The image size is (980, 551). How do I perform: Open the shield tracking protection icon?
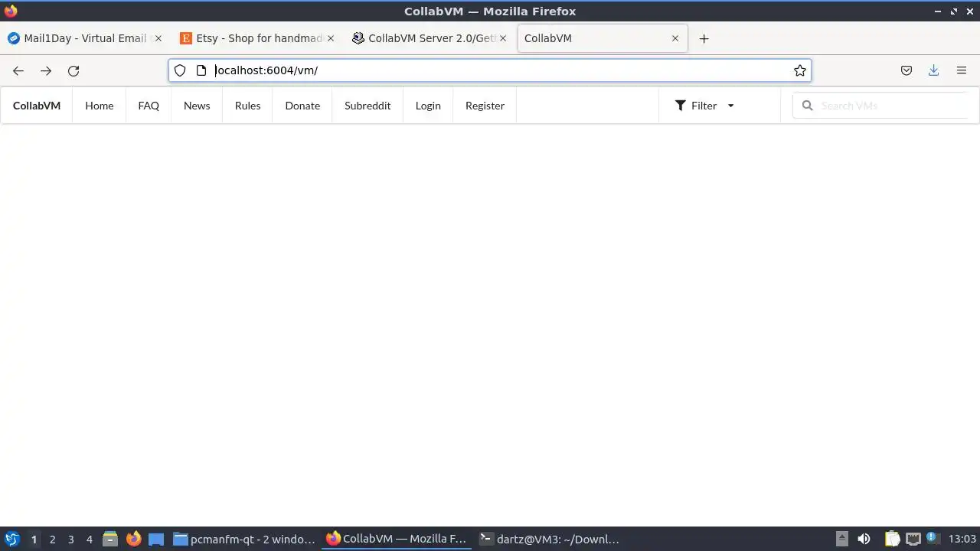click(180, 70)
